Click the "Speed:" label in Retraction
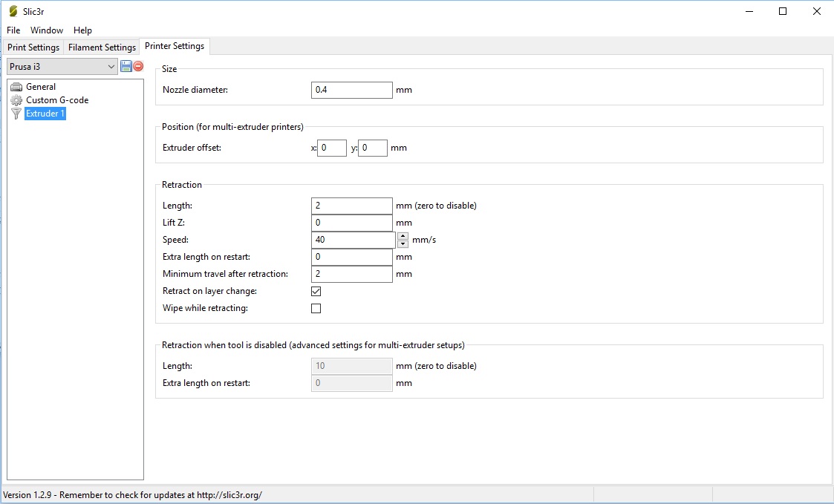This screenshot has height=504, width=834. click(175, 240)
